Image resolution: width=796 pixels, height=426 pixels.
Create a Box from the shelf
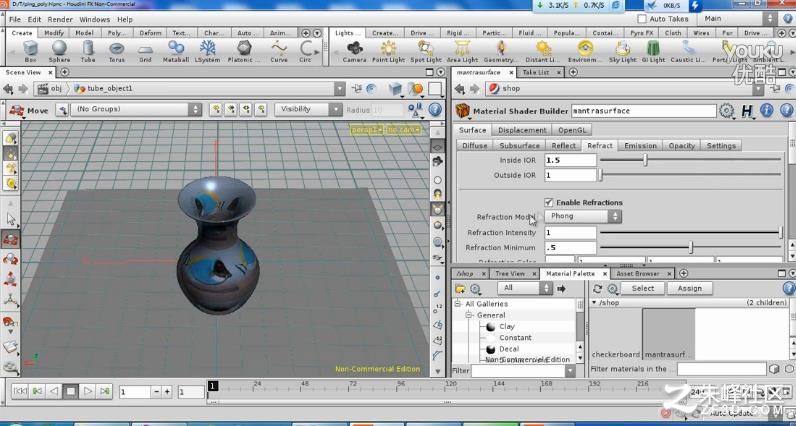click(30, 51)
